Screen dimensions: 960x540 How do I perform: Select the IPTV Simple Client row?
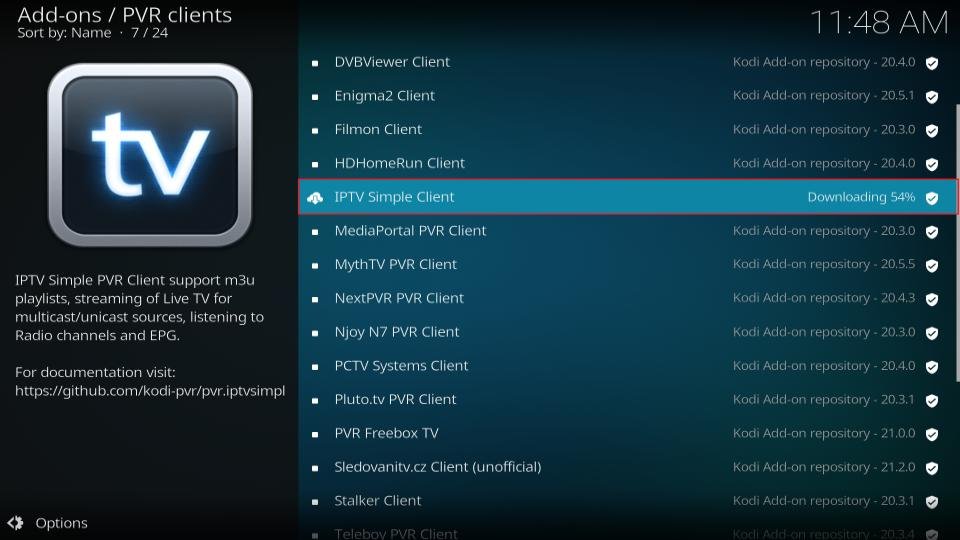[x=628, y=197]
